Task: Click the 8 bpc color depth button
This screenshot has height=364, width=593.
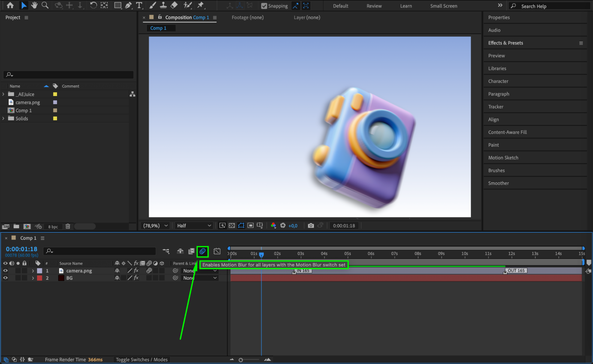Action: point(53,227)
